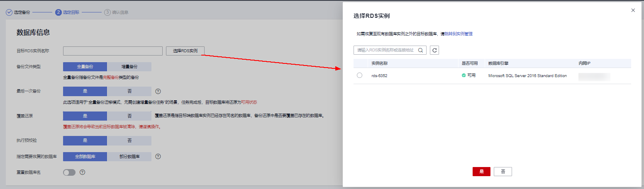644x189 pixels.
Task: Click the 内网IP column header
Action: 585,63
